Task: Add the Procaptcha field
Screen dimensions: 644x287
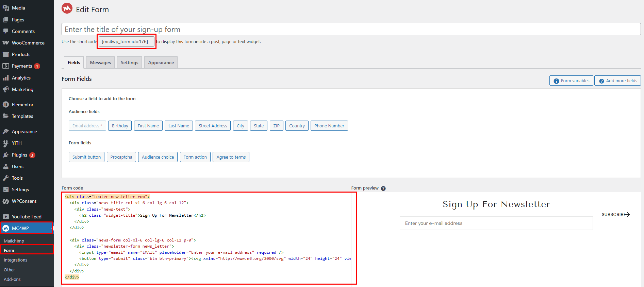Action: point(121,157)
